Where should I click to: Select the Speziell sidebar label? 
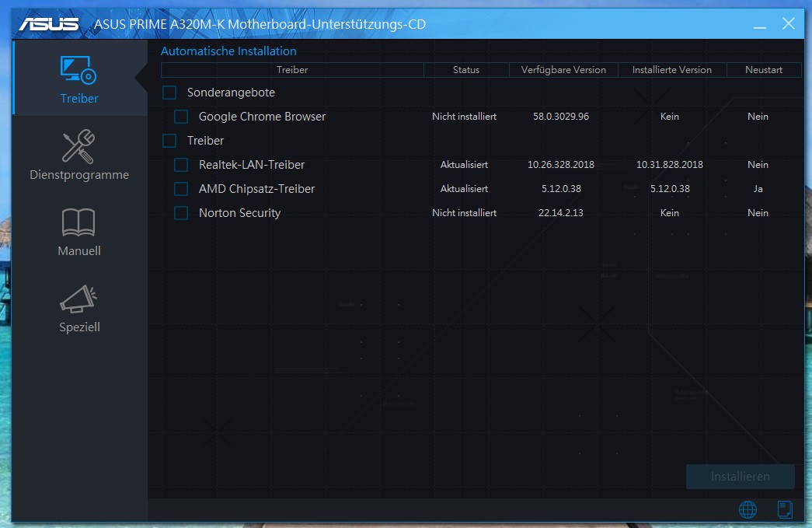click(79, 327)
